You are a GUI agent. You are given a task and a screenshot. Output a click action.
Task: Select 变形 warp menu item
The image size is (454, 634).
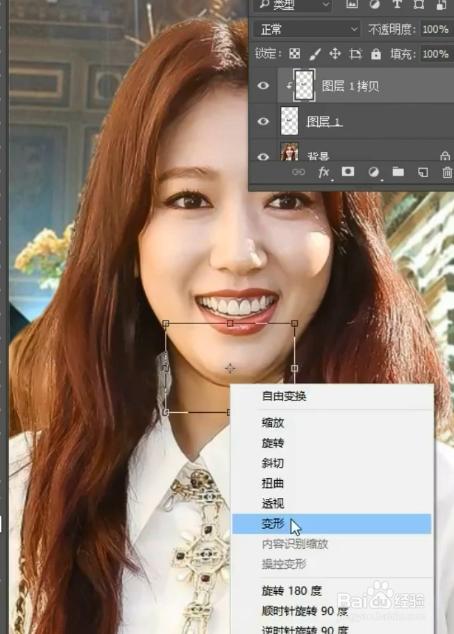click(x=332, y=524)
